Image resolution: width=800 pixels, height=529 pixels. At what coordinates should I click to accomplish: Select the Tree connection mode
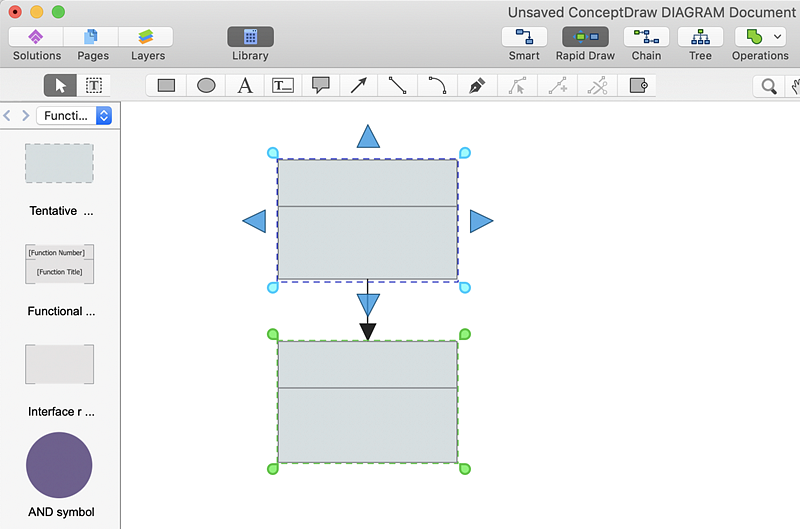coord(701,37)
